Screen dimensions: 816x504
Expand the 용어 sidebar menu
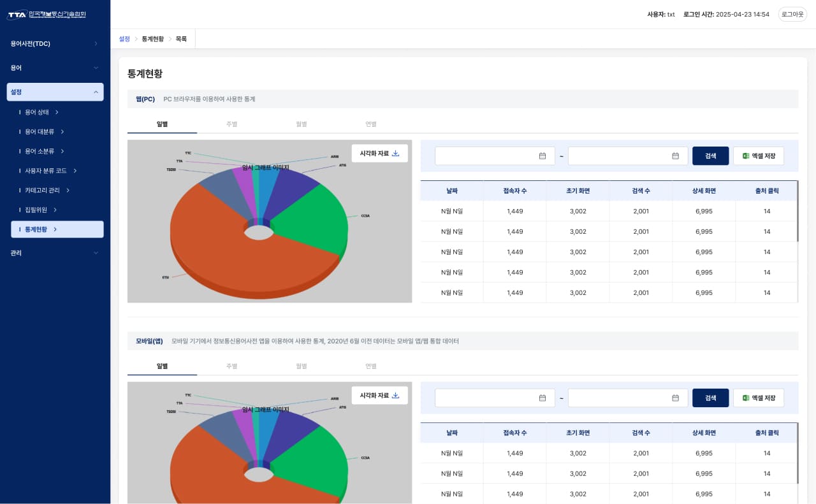click(x=55, y=68)
